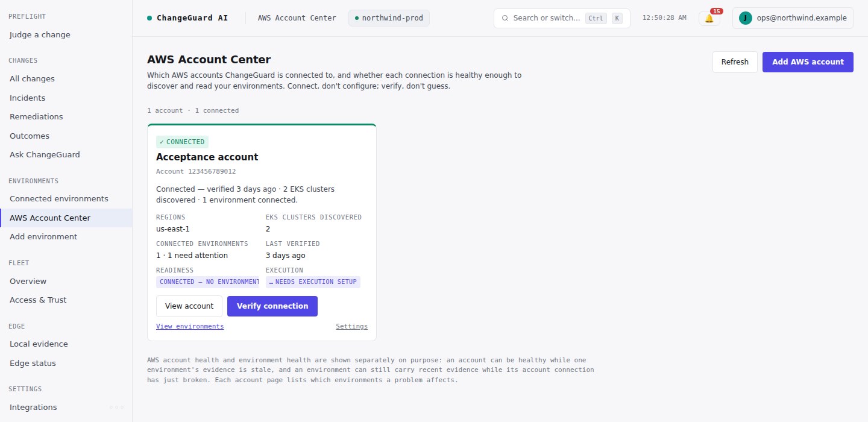Click the Connected – No Environment badge
This screenshot has height=422, width=868.
coord(207,282)
